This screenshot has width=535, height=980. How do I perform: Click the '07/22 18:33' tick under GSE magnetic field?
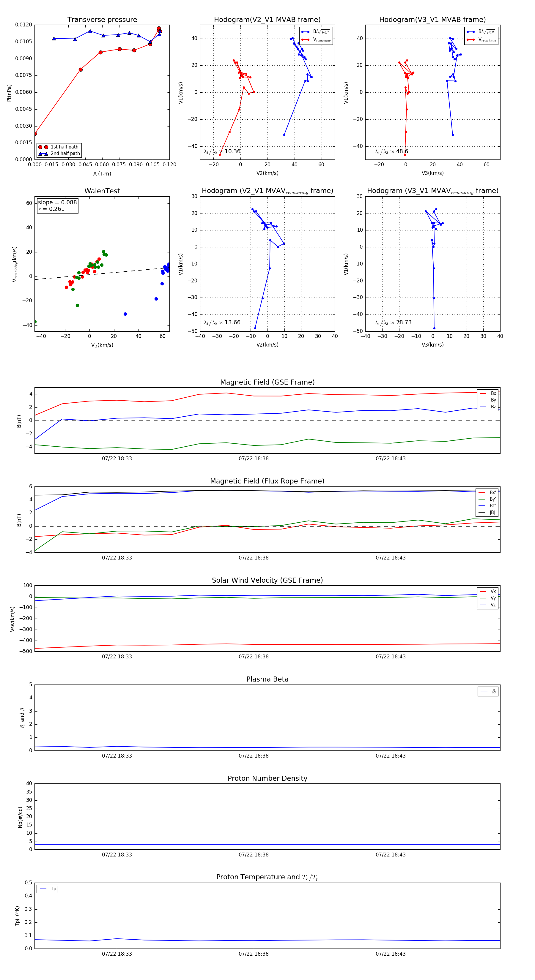pyautogui.click(x=117, y=459)
